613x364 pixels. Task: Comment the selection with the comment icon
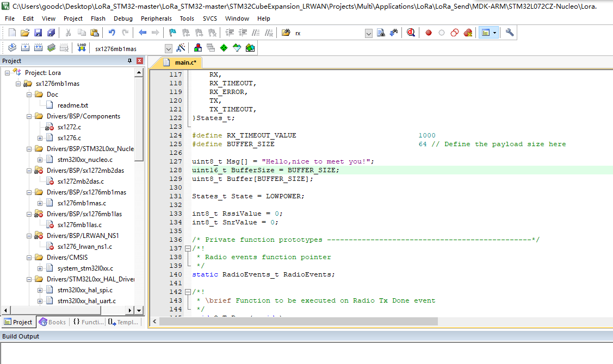[x=256, y=33]
